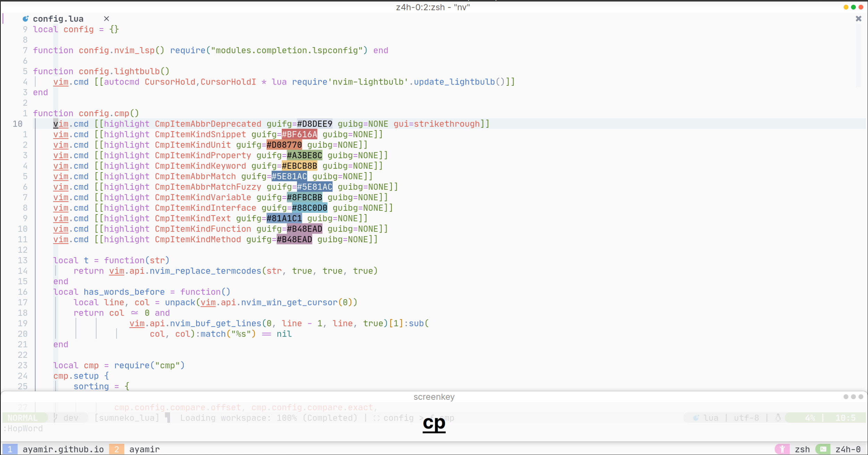Place cursor on local cmp require line
This screenshot has height=455, width=868.
point(118,365)
